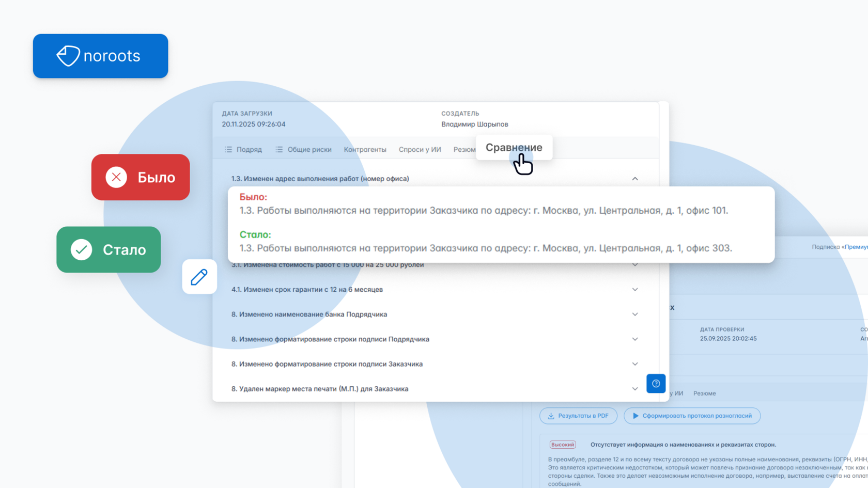Expand наименование банка Подрядчика change
This screenshot has height=488, width=868.
635,314
